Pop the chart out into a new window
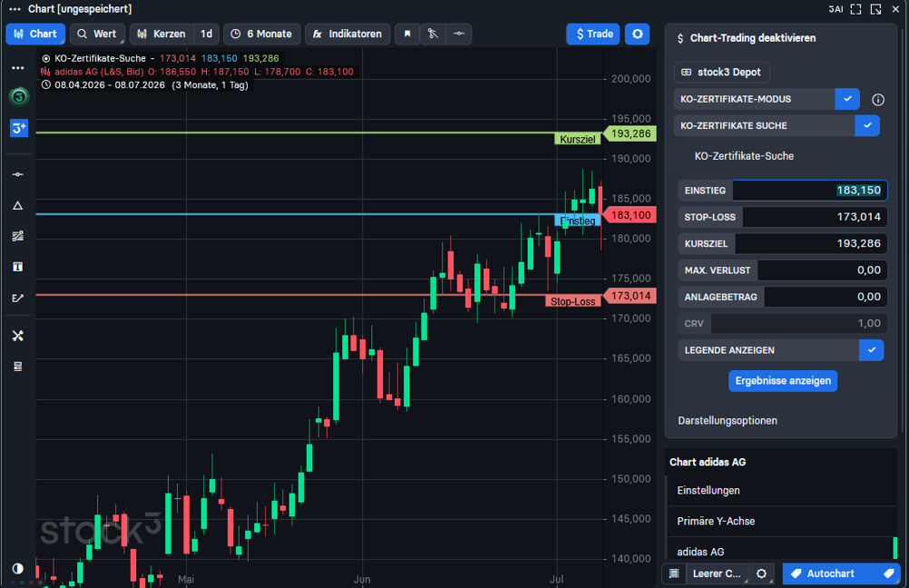The height and width of the screenshot is (588, 909). (876, 9)
